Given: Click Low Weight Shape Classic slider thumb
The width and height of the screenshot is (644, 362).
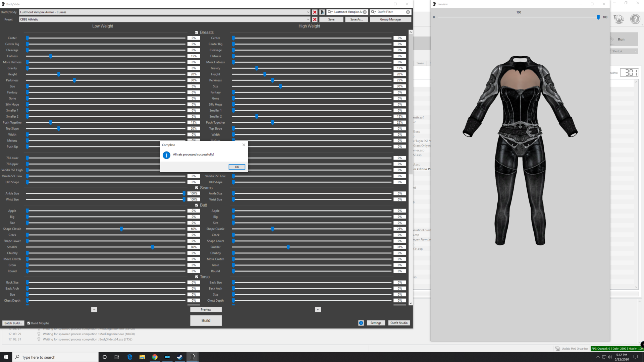Looking at the screenshot, I should pyautogui.click(x=121, y=229).
